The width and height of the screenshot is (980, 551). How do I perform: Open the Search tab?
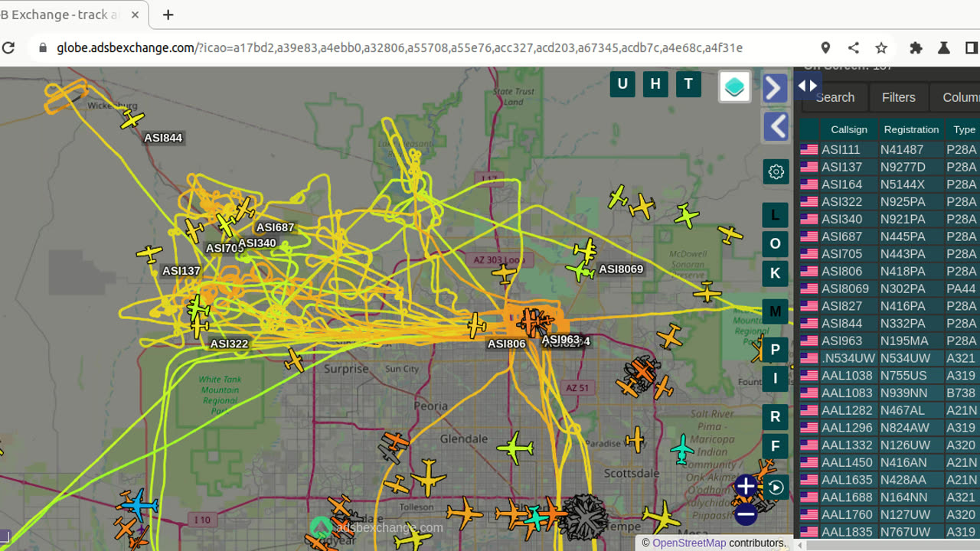[x=834, y=97]
